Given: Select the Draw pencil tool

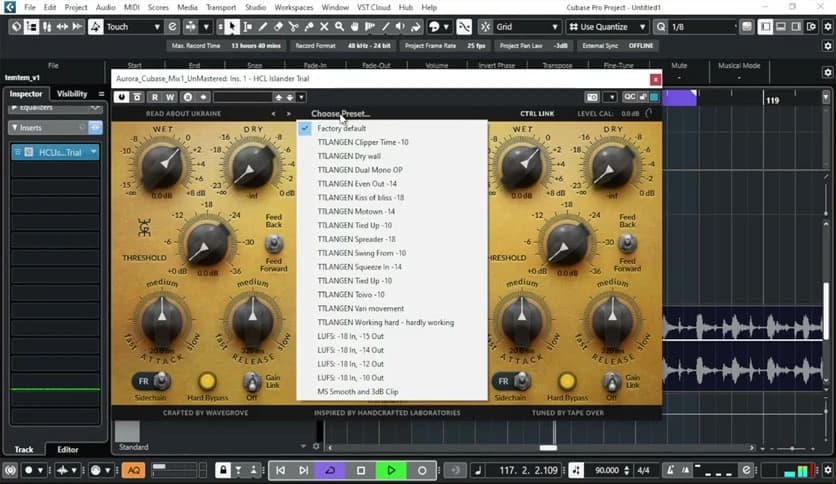Looking at the screenshot, I should pyautogui.click(x=263, y=27).
